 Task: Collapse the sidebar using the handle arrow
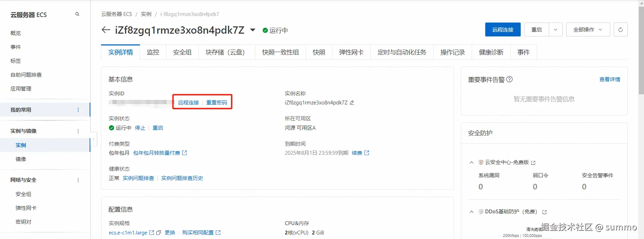(93, 139)
